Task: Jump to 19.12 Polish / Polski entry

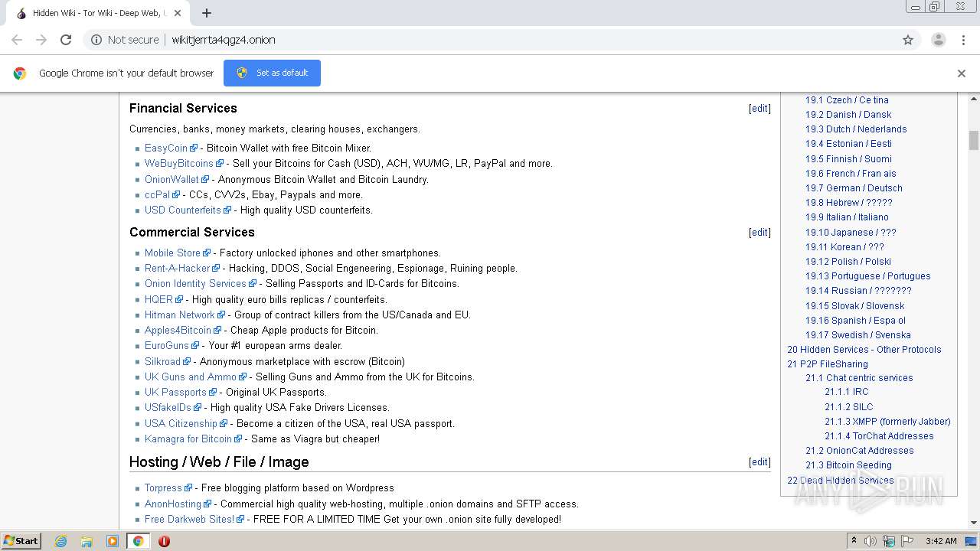Action: (848, 262)
